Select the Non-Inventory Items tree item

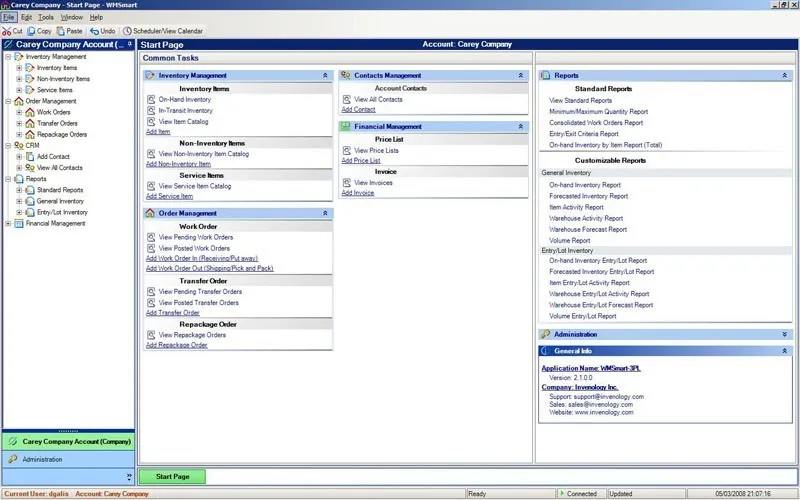point(63,79)
